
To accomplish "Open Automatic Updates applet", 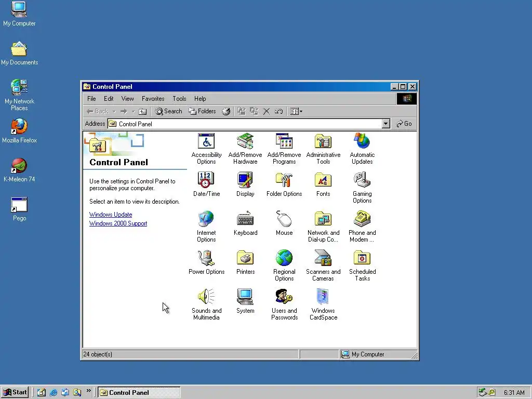I will point(362,148).
